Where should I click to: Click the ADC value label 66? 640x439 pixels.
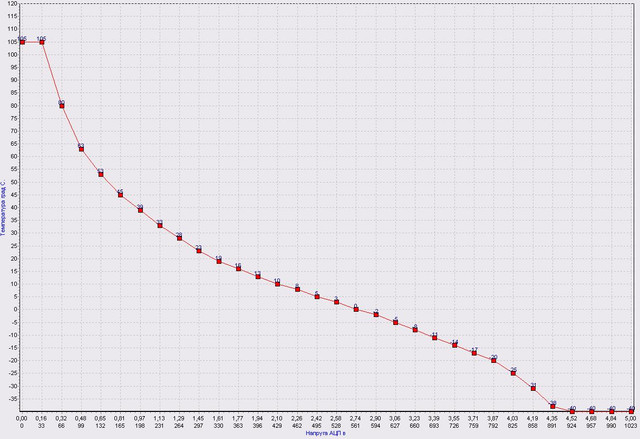point(62,426)
